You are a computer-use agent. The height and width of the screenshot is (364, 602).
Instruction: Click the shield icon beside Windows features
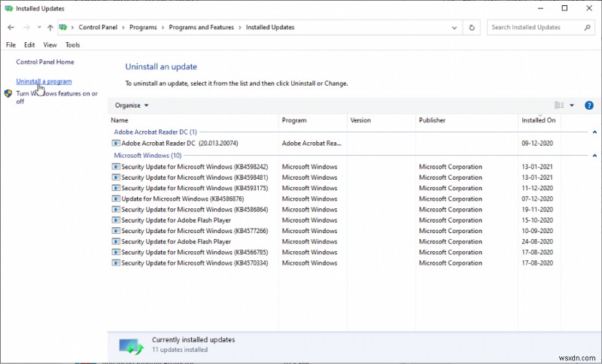[x=8, y=93]
